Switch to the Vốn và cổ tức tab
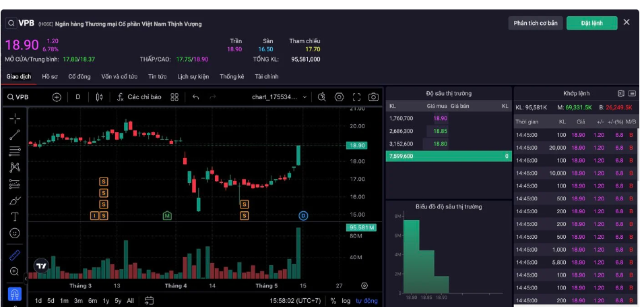The image size is (644, 307). pos(119,76)
